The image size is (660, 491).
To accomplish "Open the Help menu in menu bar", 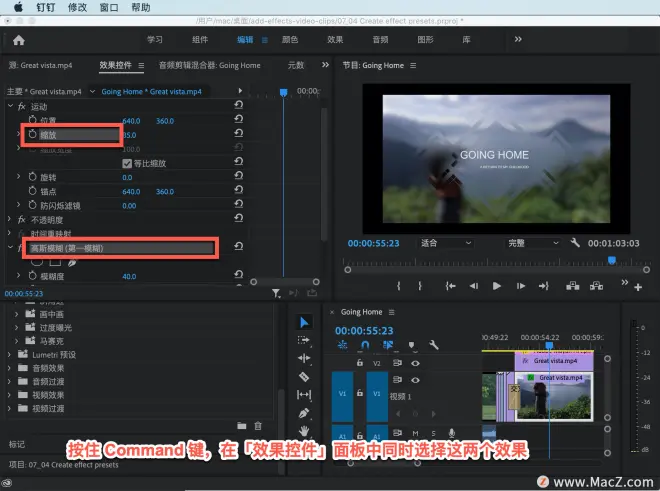I will pos(141,8).
